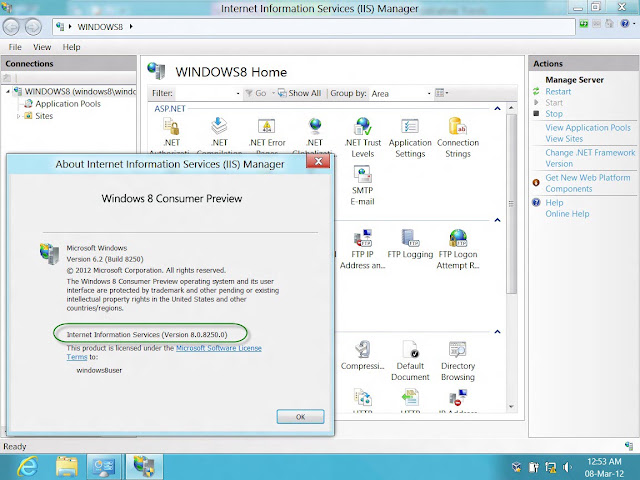Open Application Settings feature
Screen dimensions: 640x480
[410, 138]
